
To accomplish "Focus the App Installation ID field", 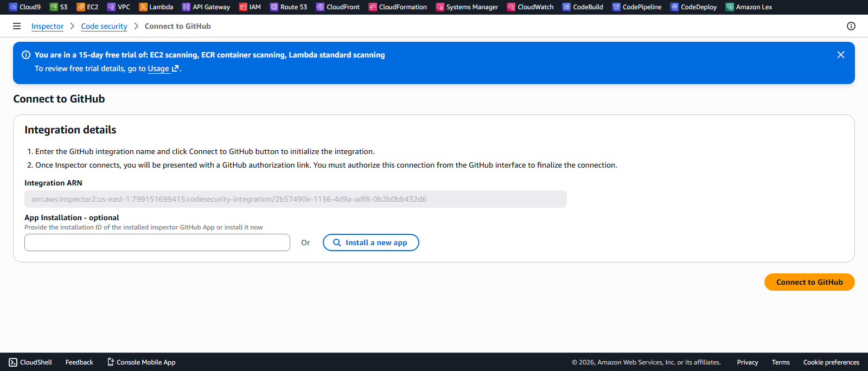I will click(157, 242).
